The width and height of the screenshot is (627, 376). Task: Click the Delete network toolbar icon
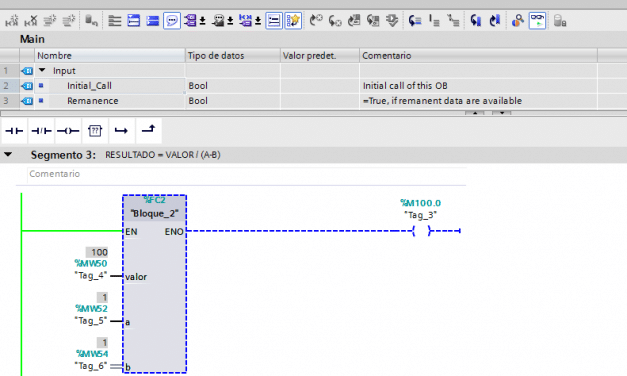coord(31,20)
